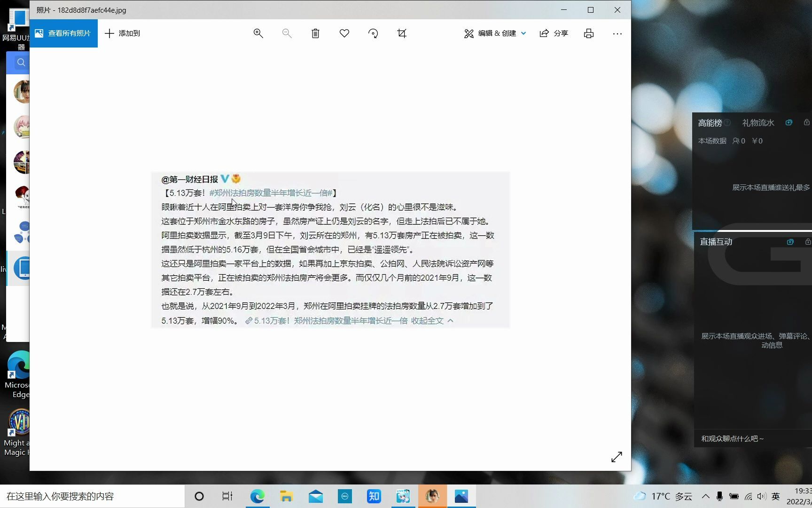Image resolution: width=812 pixels, height=508 pixels.
Task: Share the photo via 分享
Action: (x=554, y=33)
